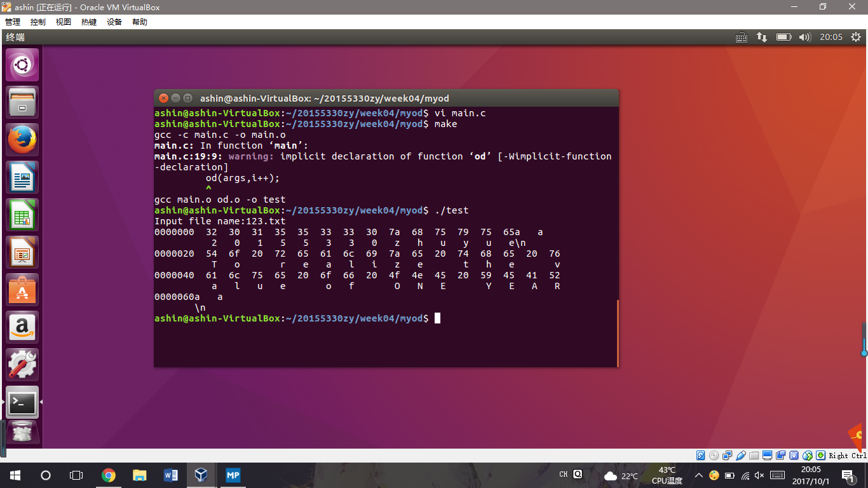Image resolution: width=868 pixels, height=488 pixels.
Task: Click the 0000020 offset in output
Action: coord(174,254)
